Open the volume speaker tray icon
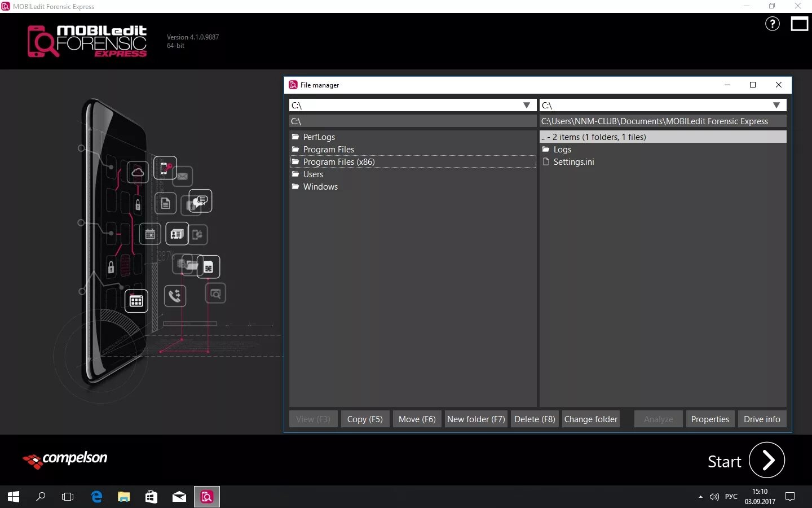 pyautogui.click(x=714, y=497)
